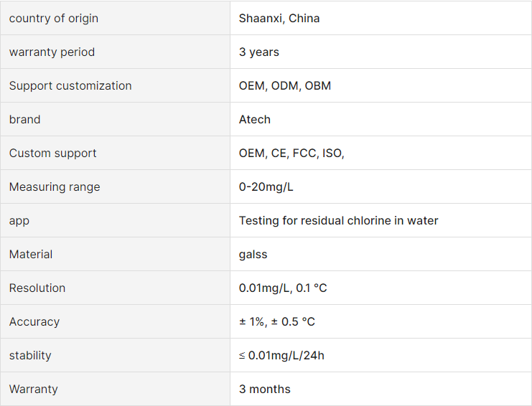Select the '3 months' warranty value
Screen dimensions: 532x406
pos(265,389)
